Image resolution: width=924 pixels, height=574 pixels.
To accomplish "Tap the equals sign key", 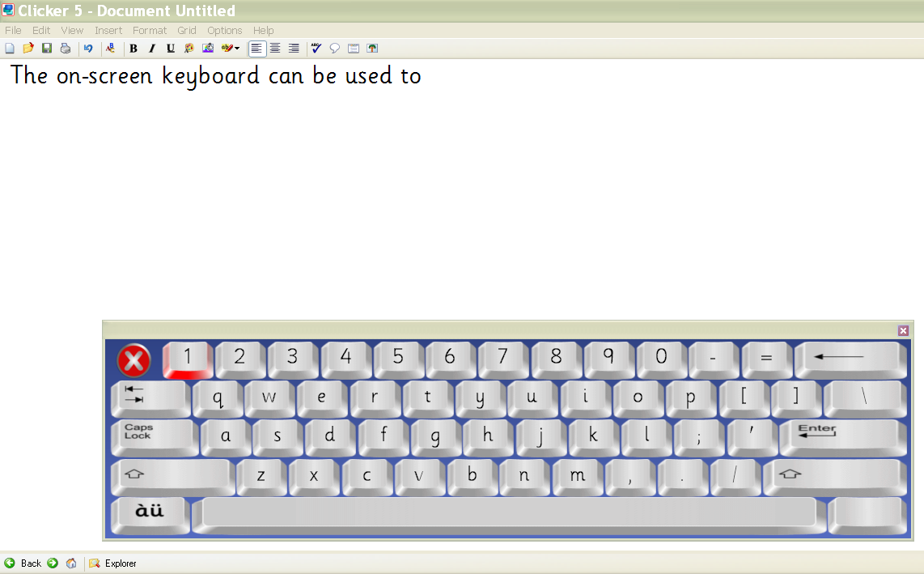I will coord(766,359).
